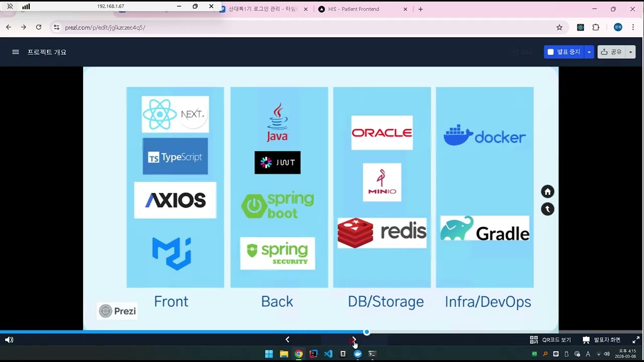Open the Windows Start menu

[269, 354]
